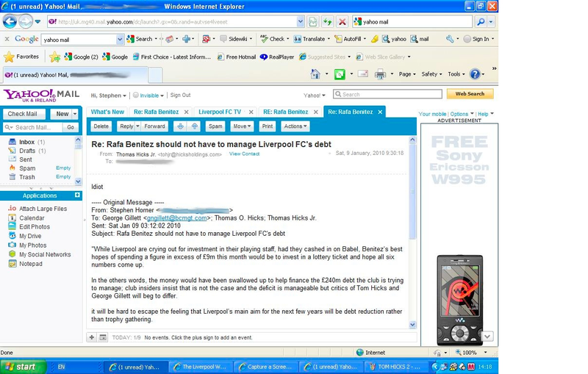Click the plus sign to add calendar event
This screenshot has height=374, width=588.
[91, 337]
